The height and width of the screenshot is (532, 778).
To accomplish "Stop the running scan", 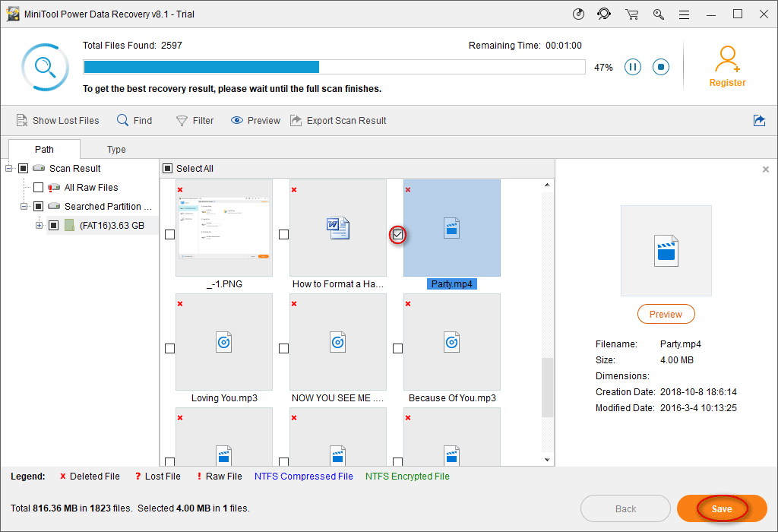I will point(661,67).
